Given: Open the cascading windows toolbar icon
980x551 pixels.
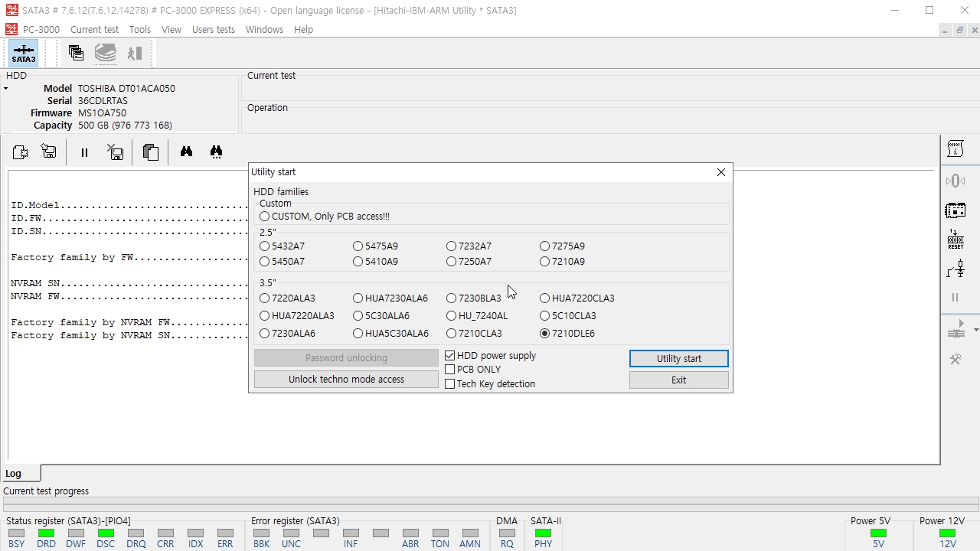Looking at the screenshot, I should pos(76,53).
